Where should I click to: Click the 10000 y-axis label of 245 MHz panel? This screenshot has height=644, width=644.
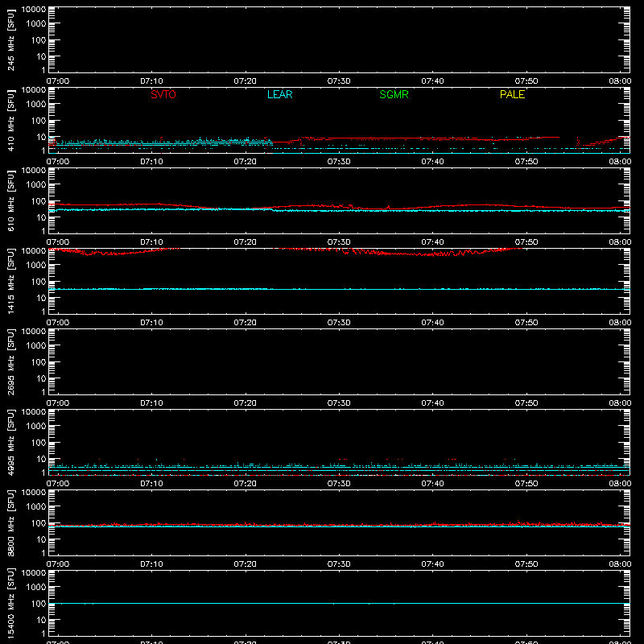[x=34, y=10]
